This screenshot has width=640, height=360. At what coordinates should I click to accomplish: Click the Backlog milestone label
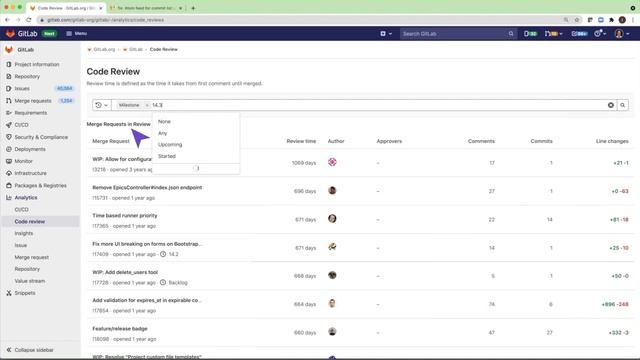(x=178, y=282)
